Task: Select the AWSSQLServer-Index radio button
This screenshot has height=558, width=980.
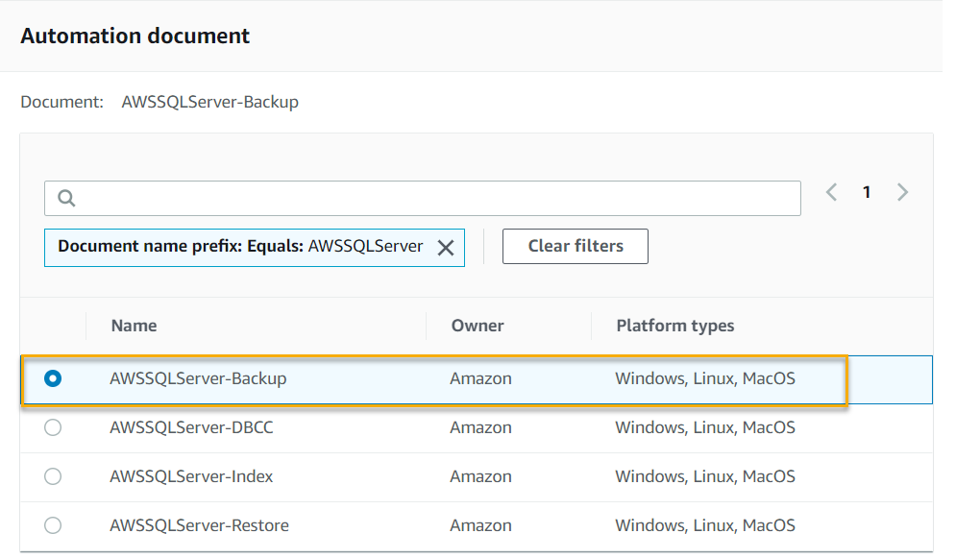Action: point(53,476)
